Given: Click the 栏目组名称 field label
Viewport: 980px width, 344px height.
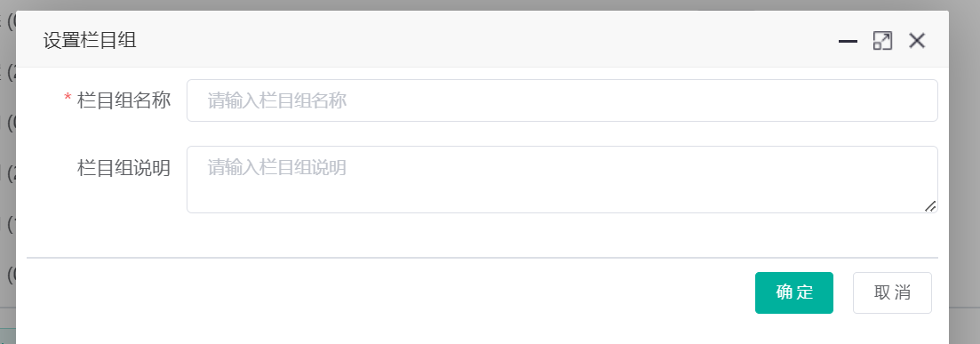Looking at the screenshot, I should pyautogui.click(x=123, y=100).
